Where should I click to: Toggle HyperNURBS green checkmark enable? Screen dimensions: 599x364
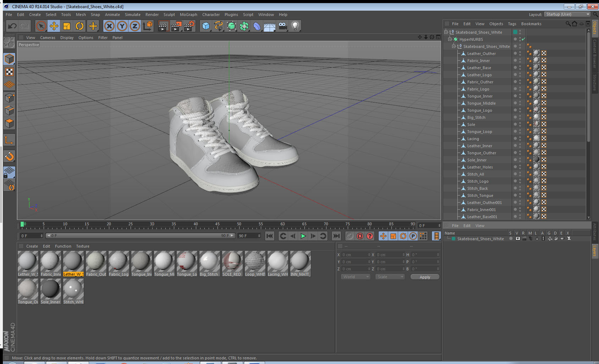(523, 39)
